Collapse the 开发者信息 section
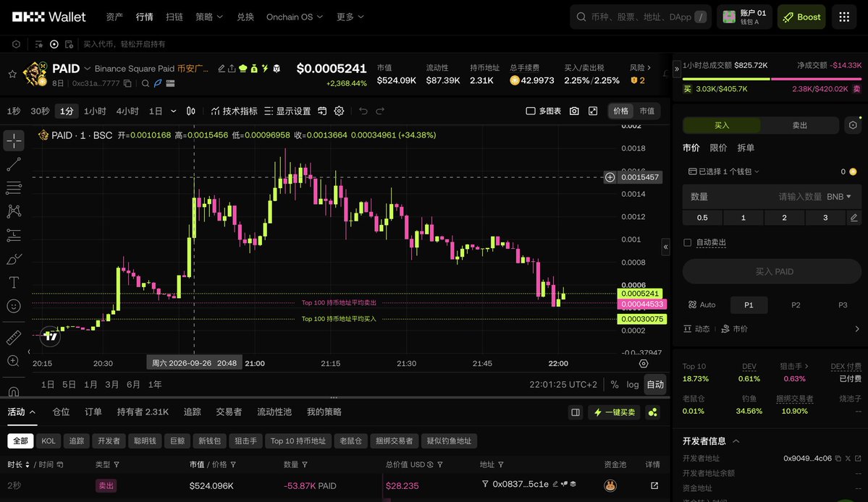Image resolution: width=868 pixels, height=502 pixels. (736, 441)
